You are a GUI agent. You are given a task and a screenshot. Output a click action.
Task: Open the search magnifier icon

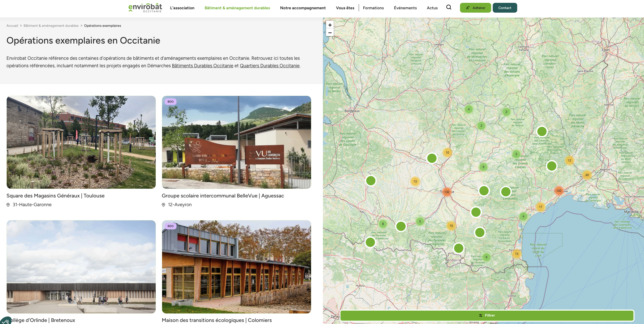point(449,7)
